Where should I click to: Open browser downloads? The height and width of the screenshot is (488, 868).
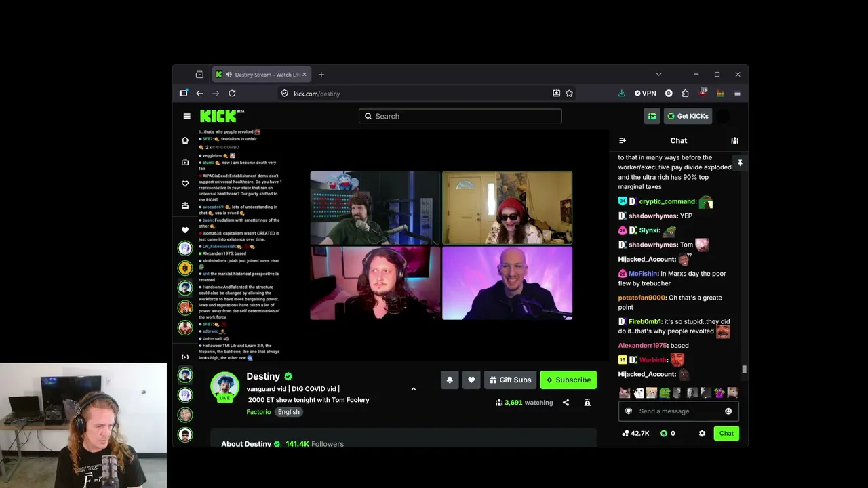click(621, 94)
